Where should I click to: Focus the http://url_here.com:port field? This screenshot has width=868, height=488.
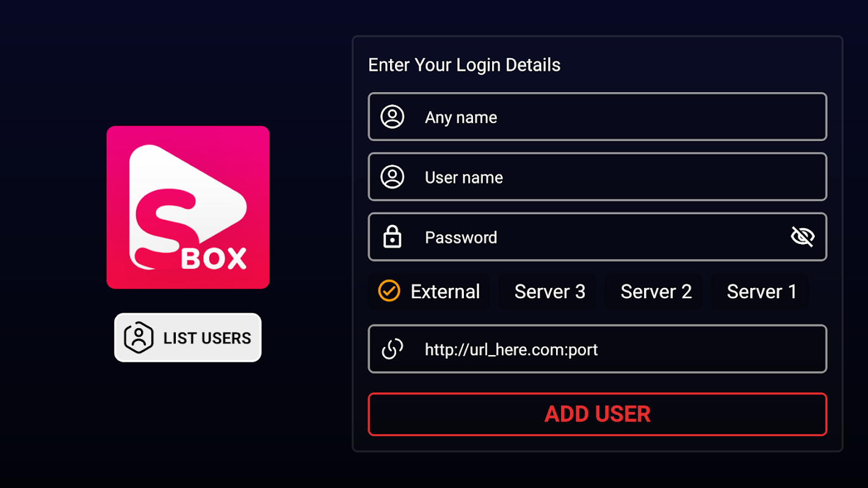[x=598, y=349]
